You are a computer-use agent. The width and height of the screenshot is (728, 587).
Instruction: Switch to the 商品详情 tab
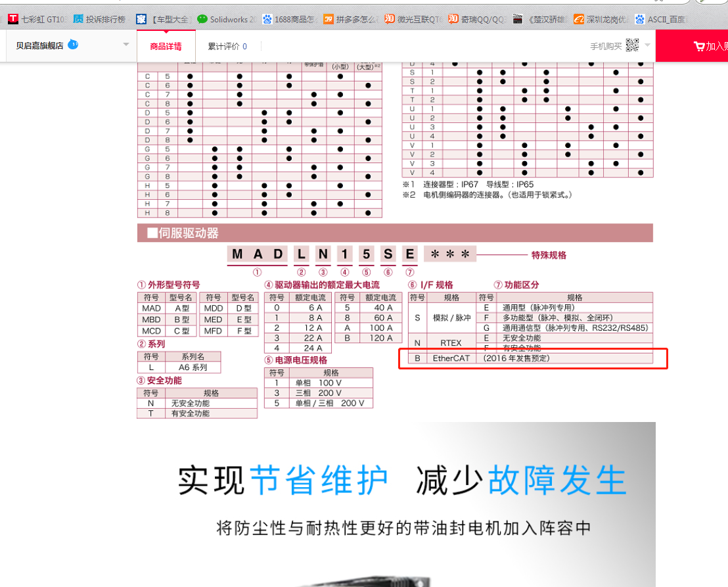pos(166,47)
